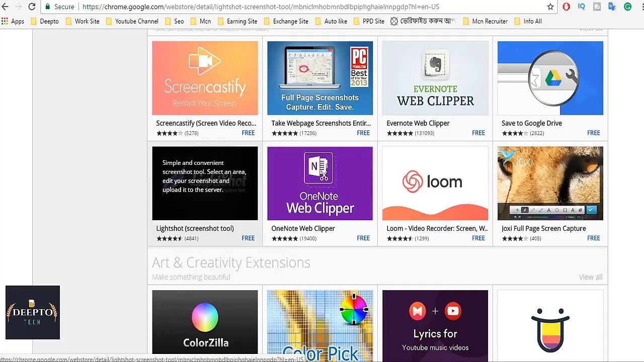Open the Apps shortcut in bookmarks bar
The image size is (644, 362).
13,21
